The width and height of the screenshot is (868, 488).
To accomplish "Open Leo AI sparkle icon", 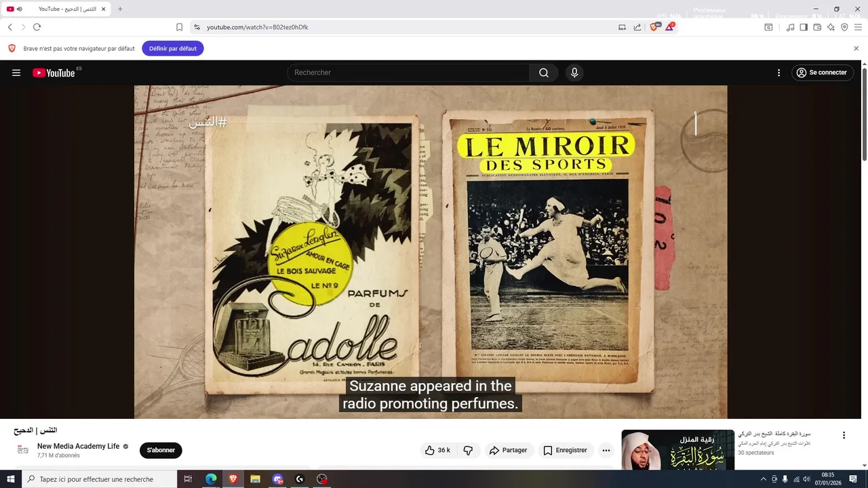I will (x=831, y=27).
